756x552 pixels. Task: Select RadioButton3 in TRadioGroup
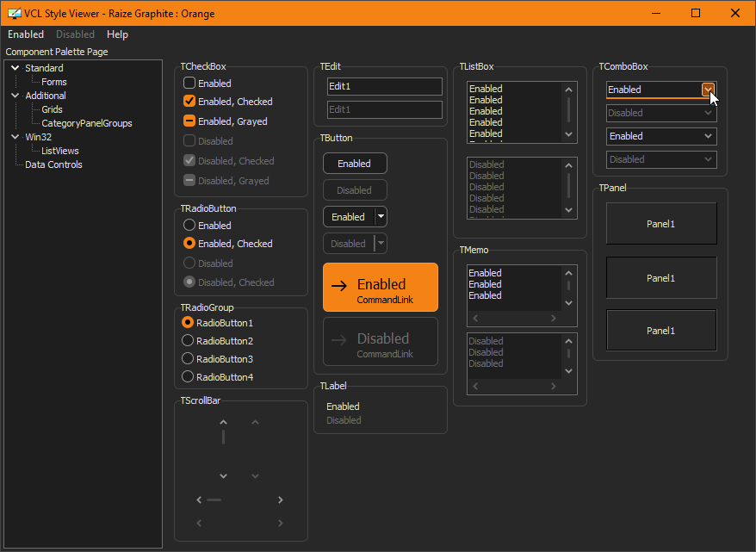(188, 359)
